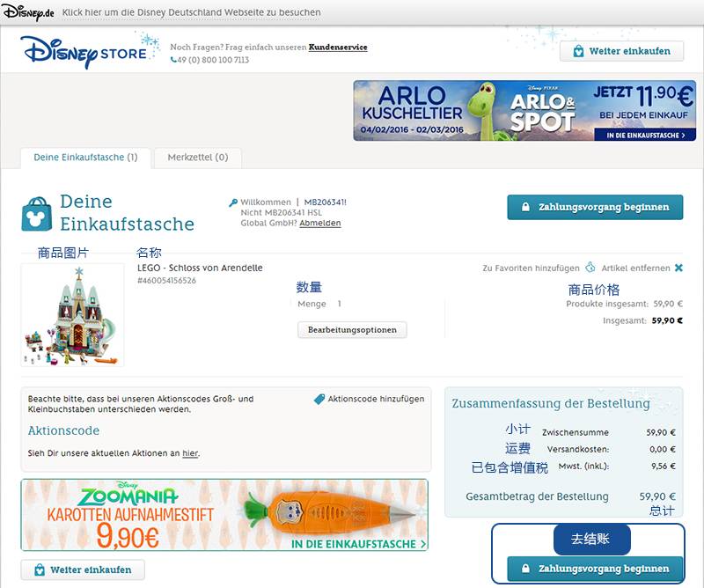Switch to Deine Einkaufstasche (1) tab

point(85,158)
